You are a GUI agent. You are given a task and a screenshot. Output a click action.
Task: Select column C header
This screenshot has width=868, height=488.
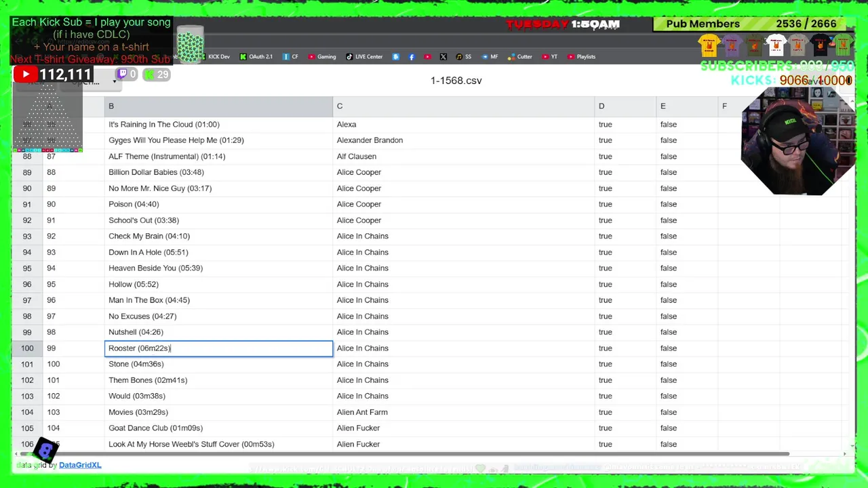pos(464,106)
